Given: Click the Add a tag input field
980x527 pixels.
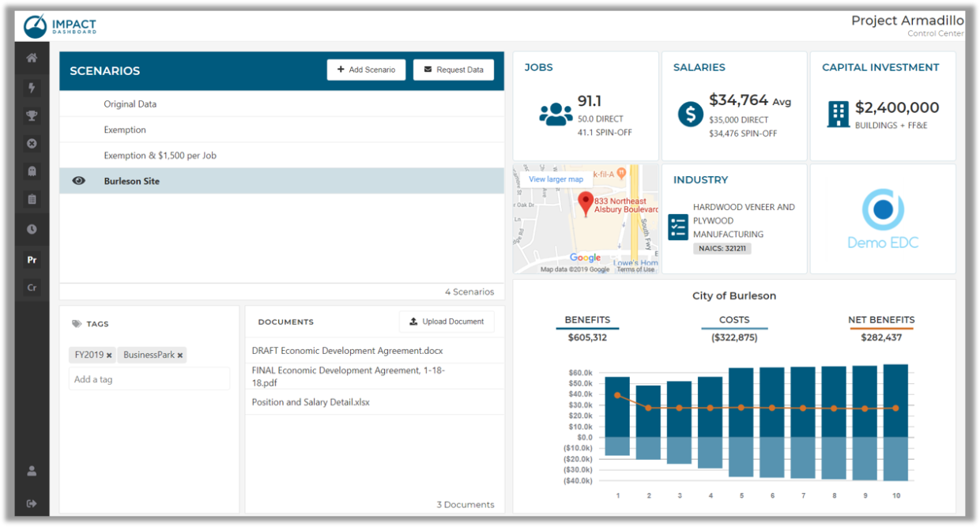Looking at the screenshot, I should coord(149,379).
